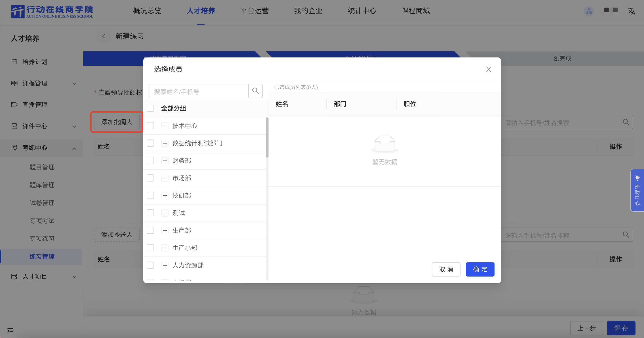Focus the 搜索姓名/手机号 input

point(198,91)
